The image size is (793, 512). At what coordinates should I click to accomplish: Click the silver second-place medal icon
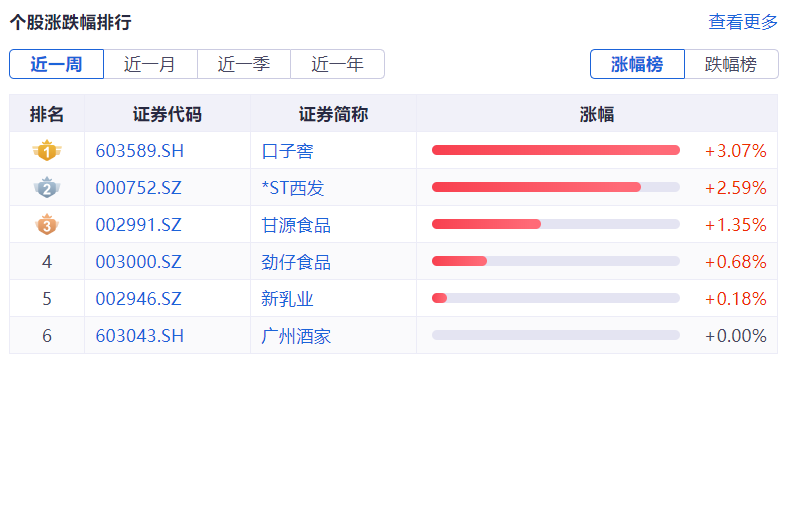pos(46,188)
